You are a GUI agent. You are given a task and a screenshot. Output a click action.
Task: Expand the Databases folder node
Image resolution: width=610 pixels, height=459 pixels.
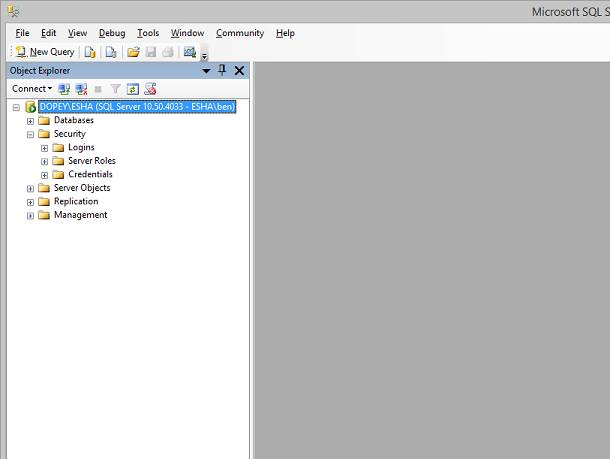pyautogui.click(x=30, y=121)
